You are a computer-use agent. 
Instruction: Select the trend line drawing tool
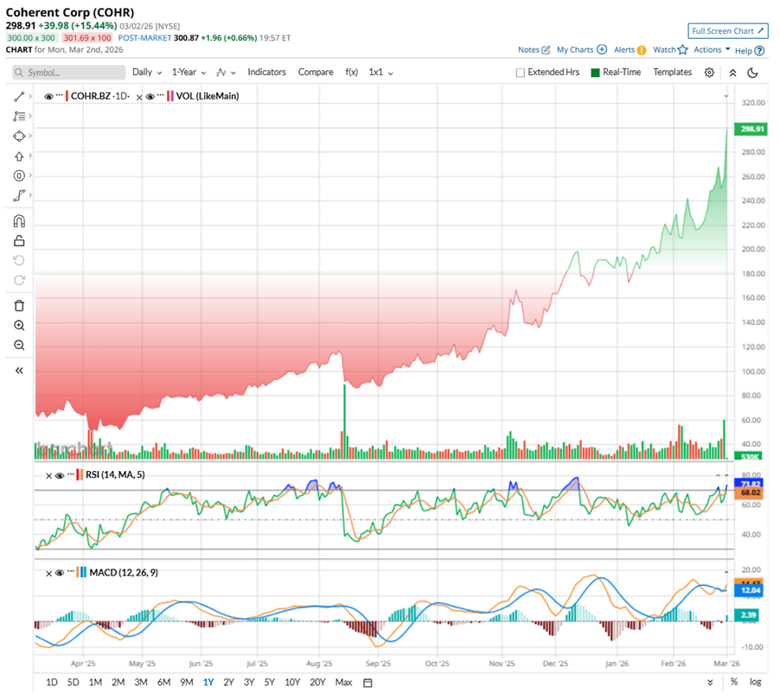point(19,97)
